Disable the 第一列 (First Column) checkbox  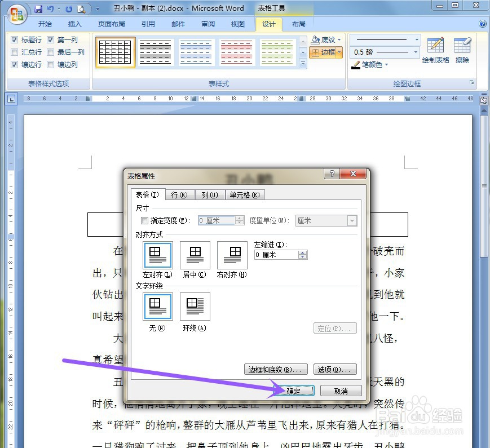pyautogui.click(x=50, y=39)
